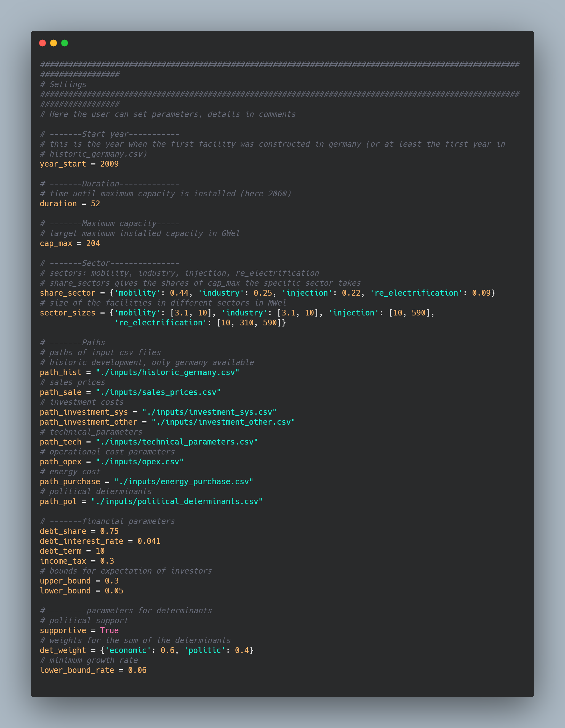Click the value 310 in re_electrification sizes
Image resolution: width=565 pixels, height=728 pixels.
pyautogui.click(x=246, y=323)
